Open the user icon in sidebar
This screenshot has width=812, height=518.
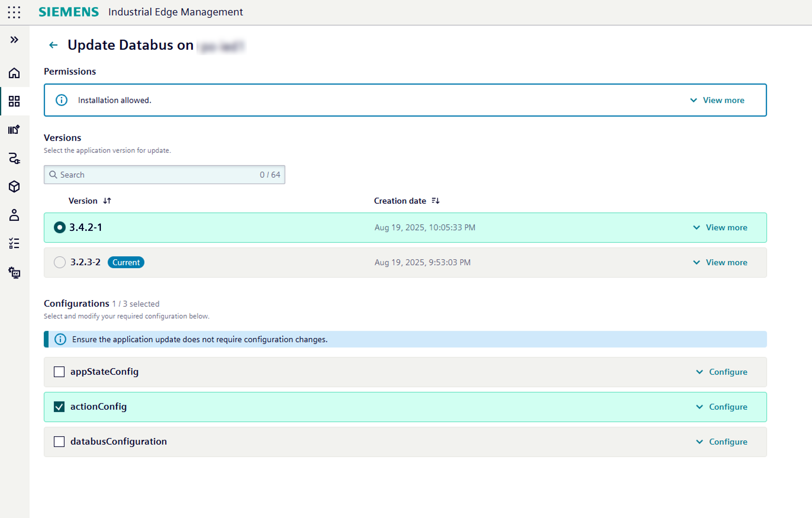click(14, 215)
